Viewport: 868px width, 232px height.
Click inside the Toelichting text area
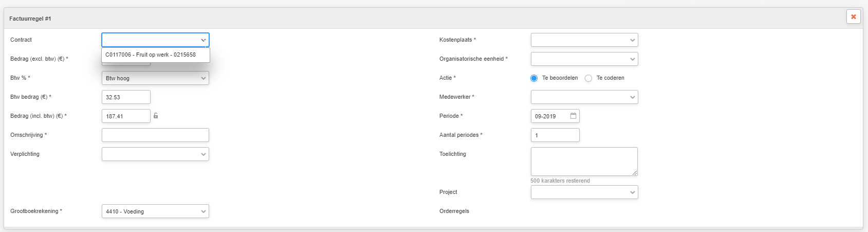coord(584,162)
